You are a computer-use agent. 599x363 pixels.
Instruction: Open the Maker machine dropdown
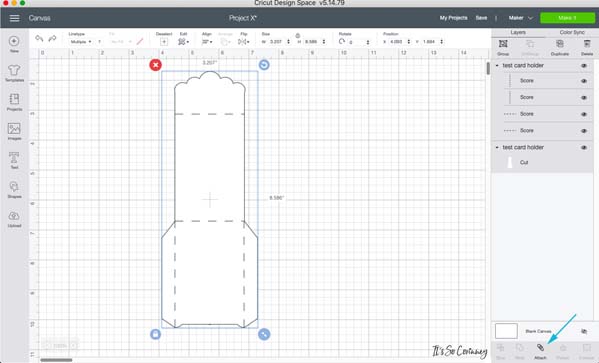(520, 18)
